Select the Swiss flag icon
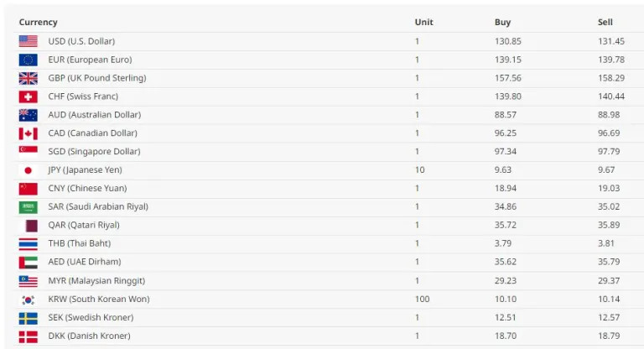 (x=28, y=96)
